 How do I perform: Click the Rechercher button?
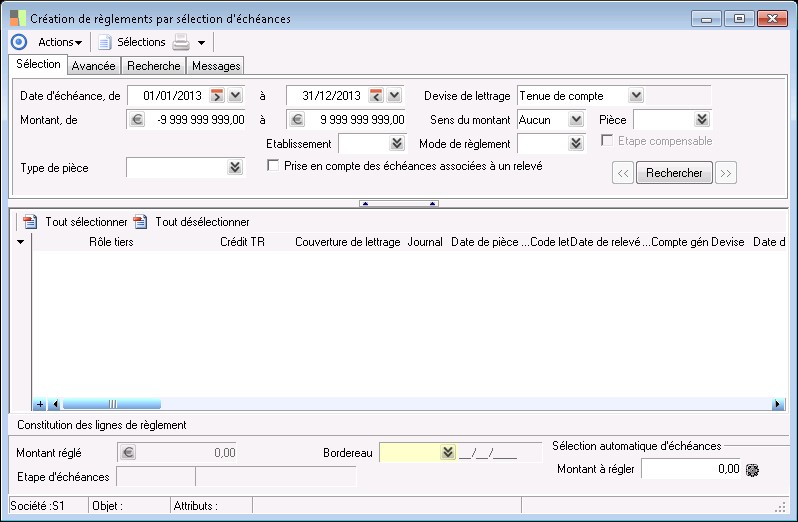tap(674, 173)
